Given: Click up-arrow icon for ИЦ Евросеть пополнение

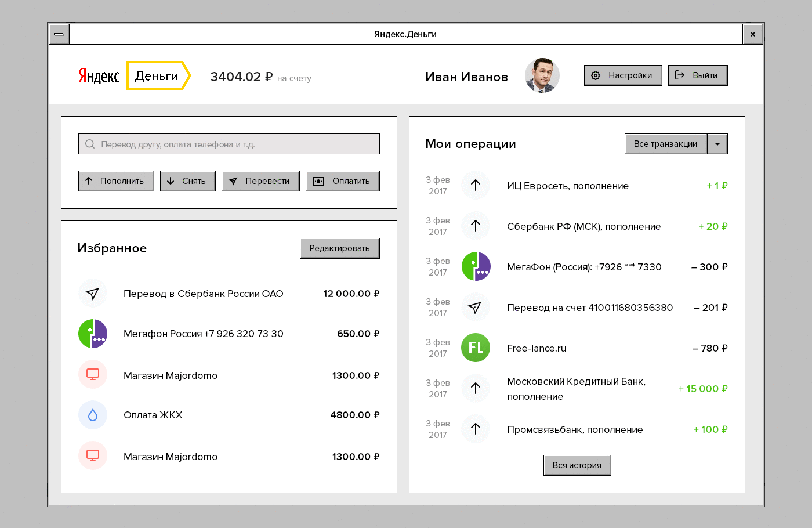Looking at the screenshot, I should 476,185.
